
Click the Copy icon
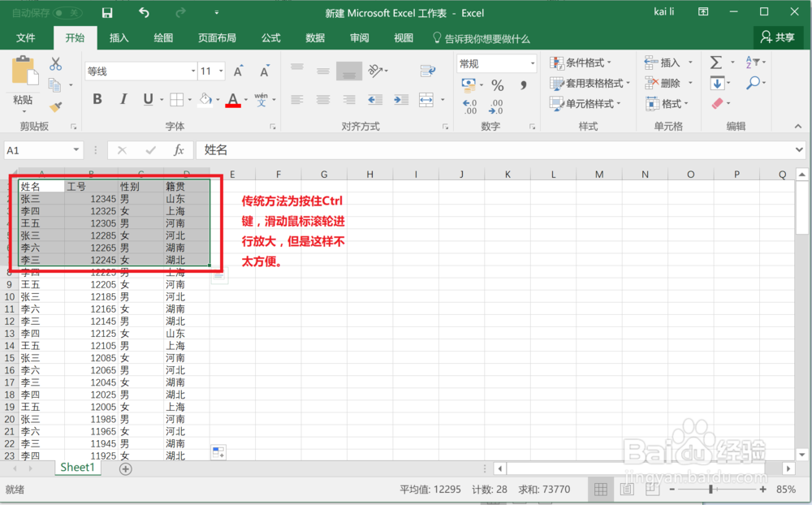pos(54,84)
